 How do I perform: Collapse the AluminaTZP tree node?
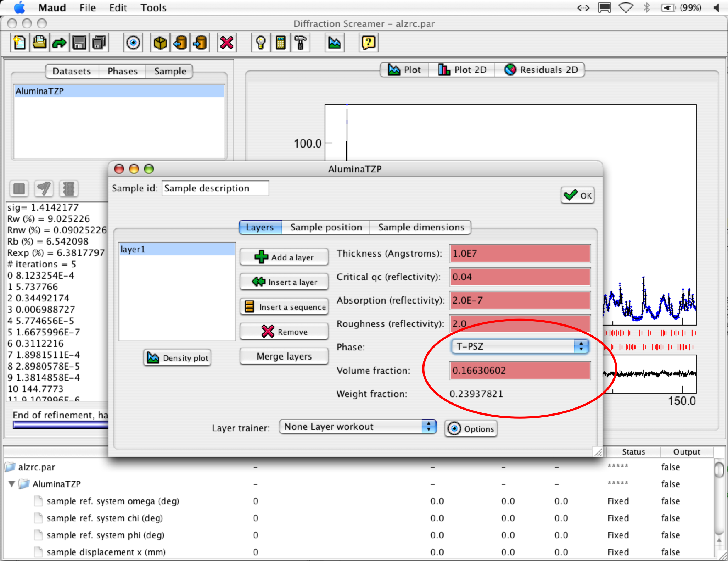12,484
